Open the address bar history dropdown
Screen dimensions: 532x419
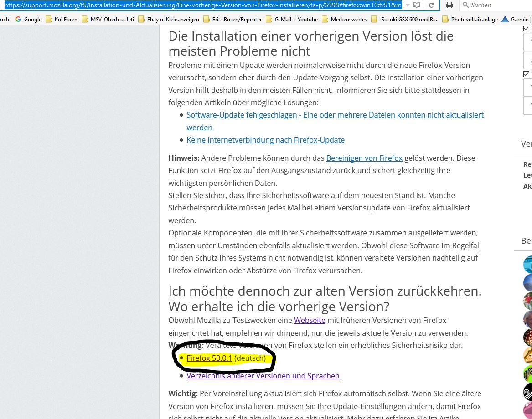tap(406, 5)
